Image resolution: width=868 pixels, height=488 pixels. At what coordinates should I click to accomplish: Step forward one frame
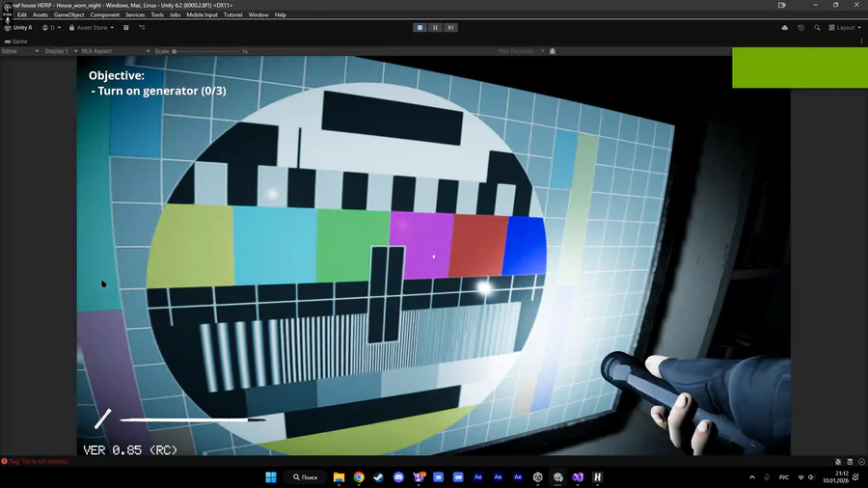[x=450, y=28]
